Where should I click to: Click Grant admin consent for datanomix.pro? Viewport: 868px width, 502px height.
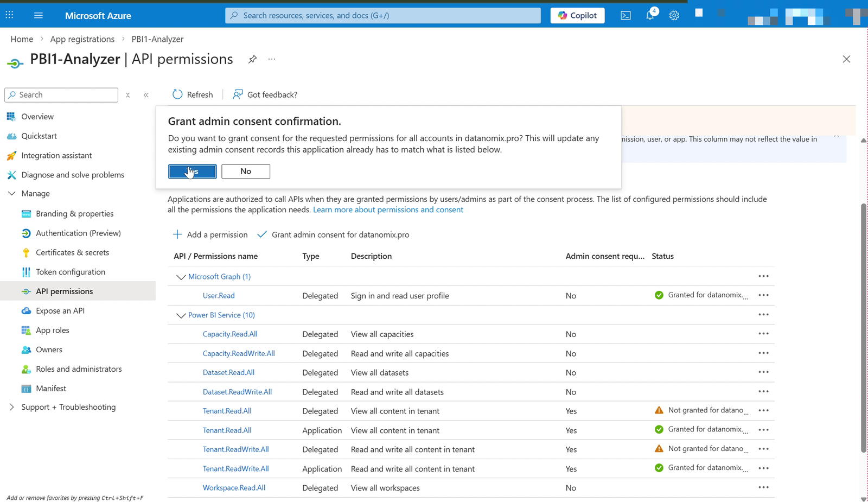[333, 234]
